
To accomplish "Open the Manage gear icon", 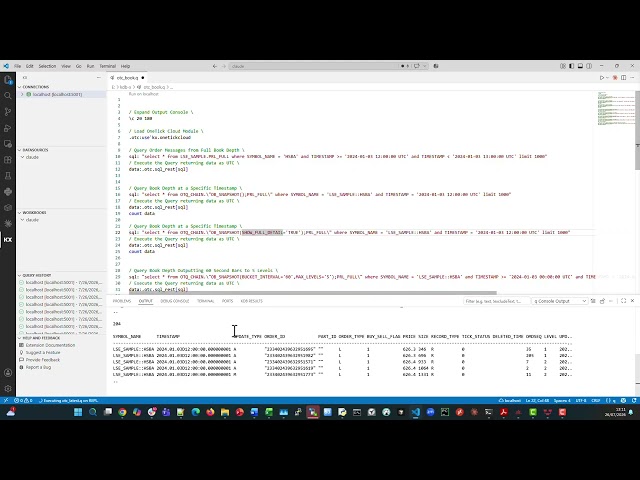I will coord(8,389).
